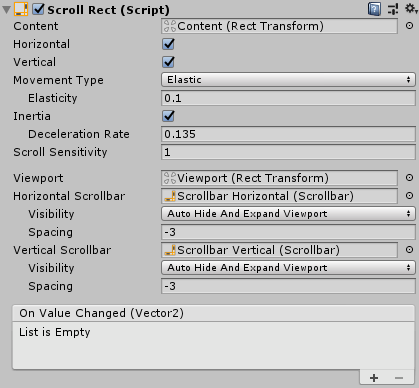Image resolution: width=419 pixels, height=388 pixels.
Task: Click the Inertia label
Action: click(x=32, y=116)
